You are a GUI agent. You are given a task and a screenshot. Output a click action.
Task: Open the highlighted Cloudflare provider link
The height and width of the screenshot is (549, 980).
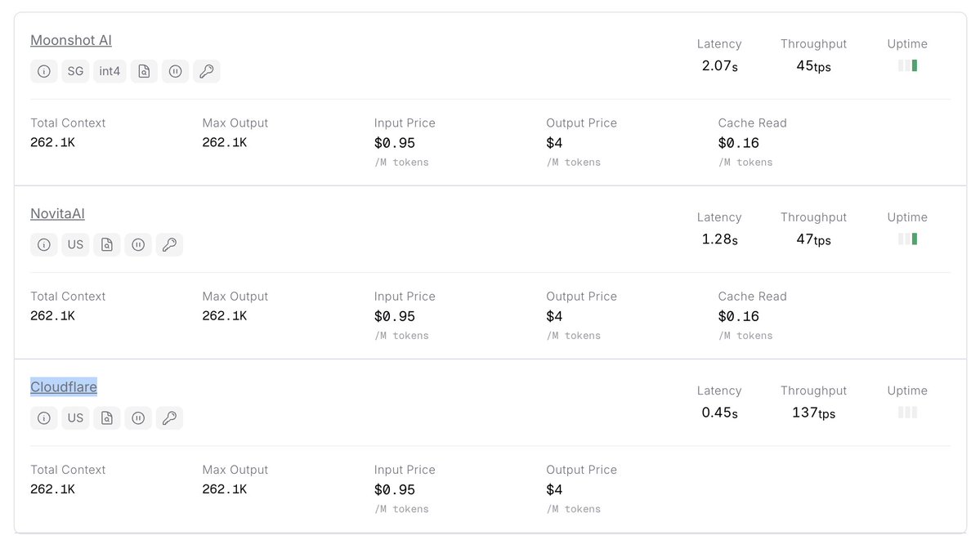(x=64, y=386)
